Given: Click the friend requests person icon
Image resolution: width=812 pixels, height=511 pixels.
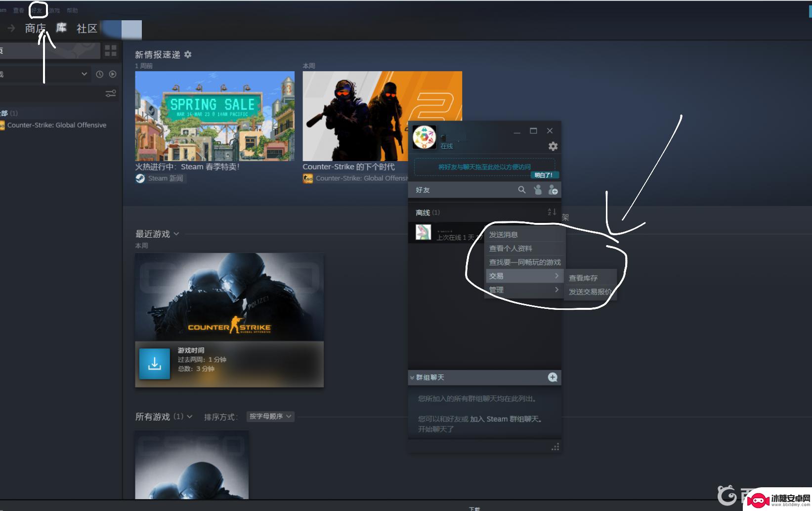Looking at the screenshot, I should (x=538, y=190).
